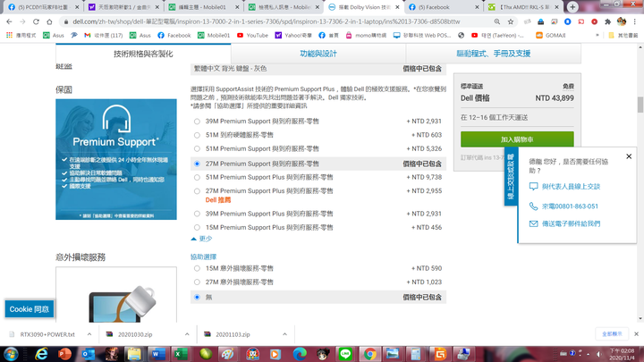Click 全部顯示 in downloads bar
Screen dimensions: 644x362
[612, 334]
